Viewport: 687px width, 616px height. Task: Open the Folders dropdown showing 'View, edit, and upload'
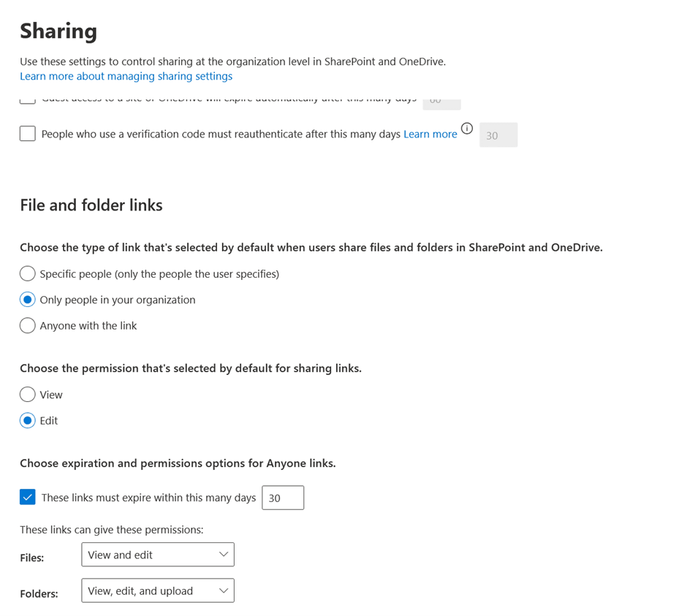[158, 590]
